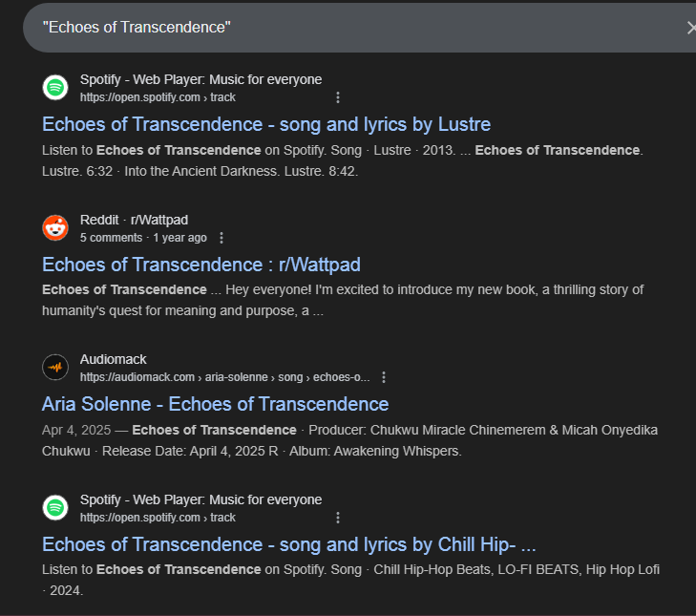Open "Echoes of Transcendence - song and lyrics by Lustre"
This screenshot has height=616, width=696.
tap(266, 124)
